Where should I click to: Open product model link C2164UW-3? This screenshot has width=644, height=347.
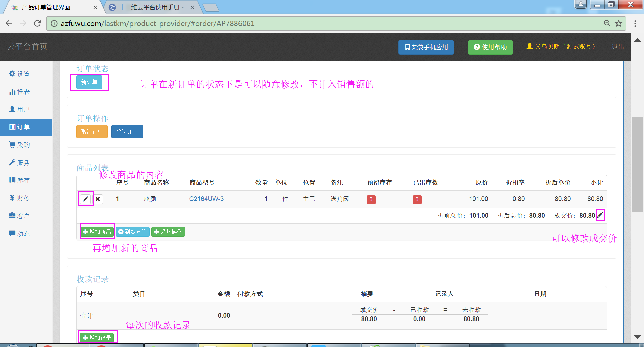click(x=206, y=199)
